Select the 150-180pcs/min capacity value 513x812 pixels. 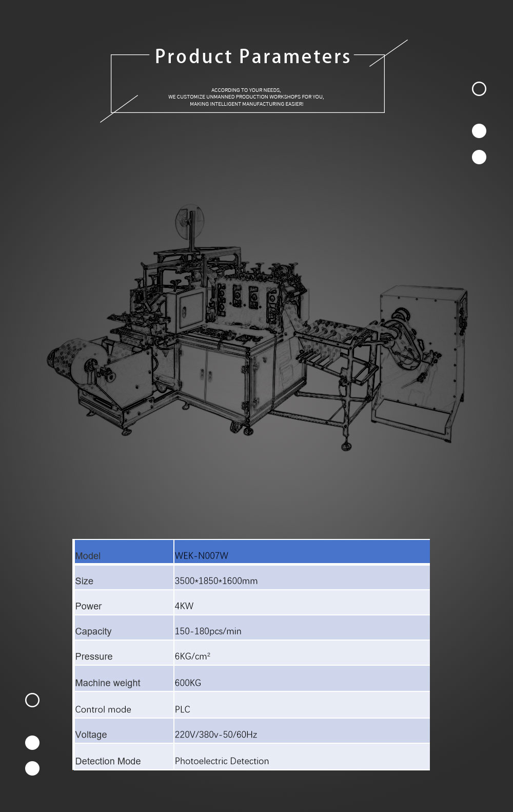208,631
